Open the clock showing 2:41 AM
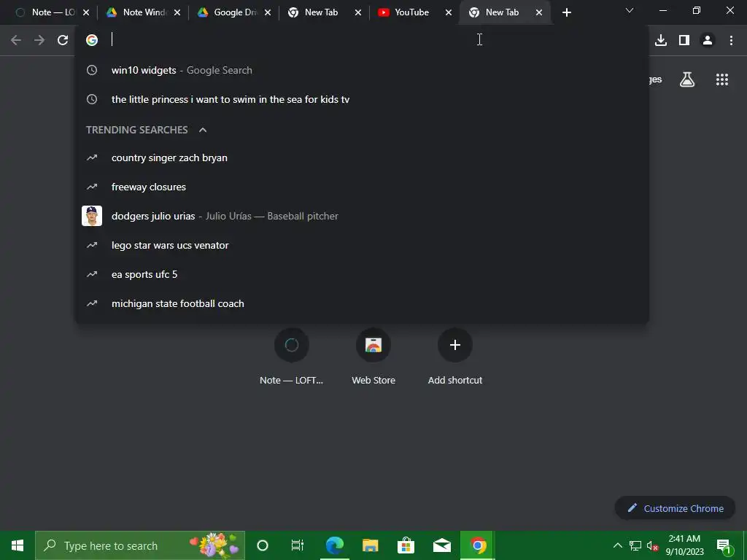Image resolution: width=747 pixels, height=560 pixels. (x=684, y=545)
